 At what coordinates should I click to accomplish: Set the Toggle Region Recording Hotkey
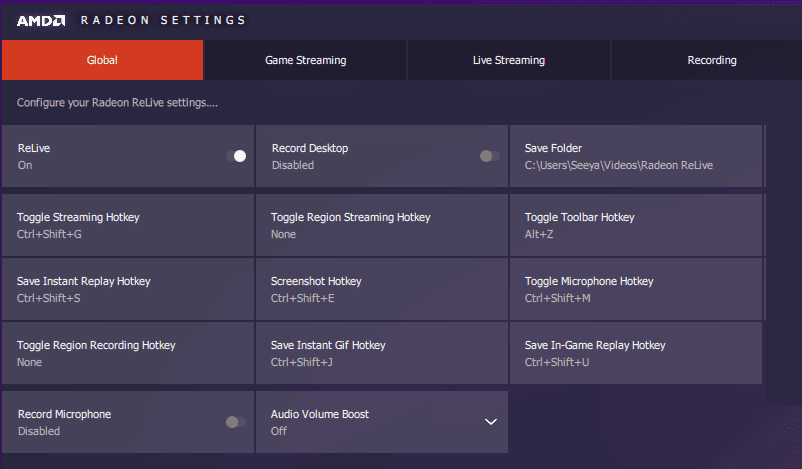point(128,353)
